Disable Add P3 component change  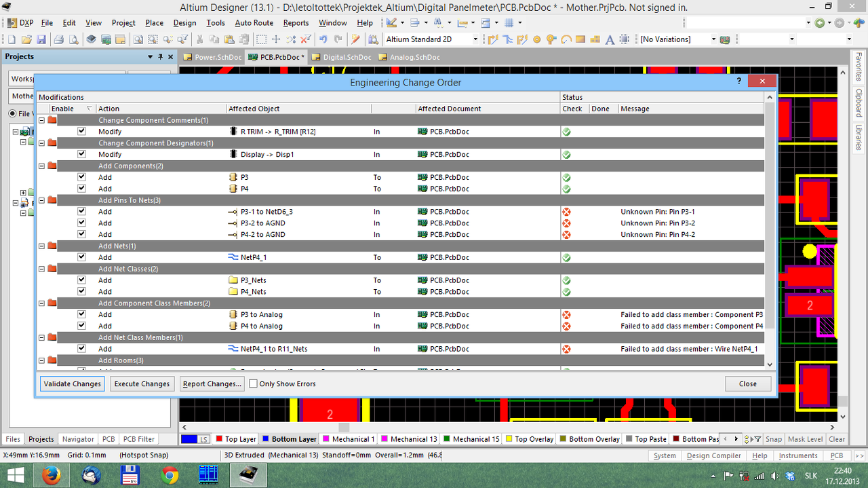[x=81, y=177]
